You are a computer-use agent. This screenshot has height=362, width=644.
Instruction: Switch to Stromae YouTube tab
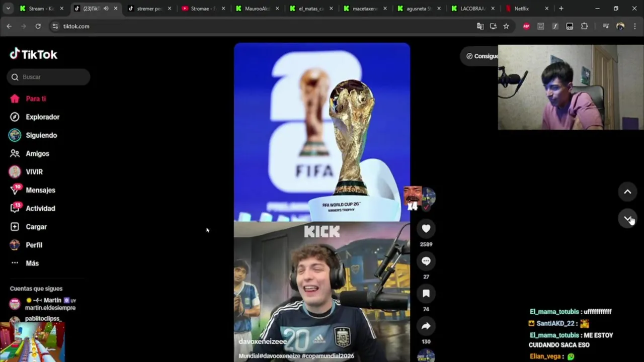(x=204, y=9)
